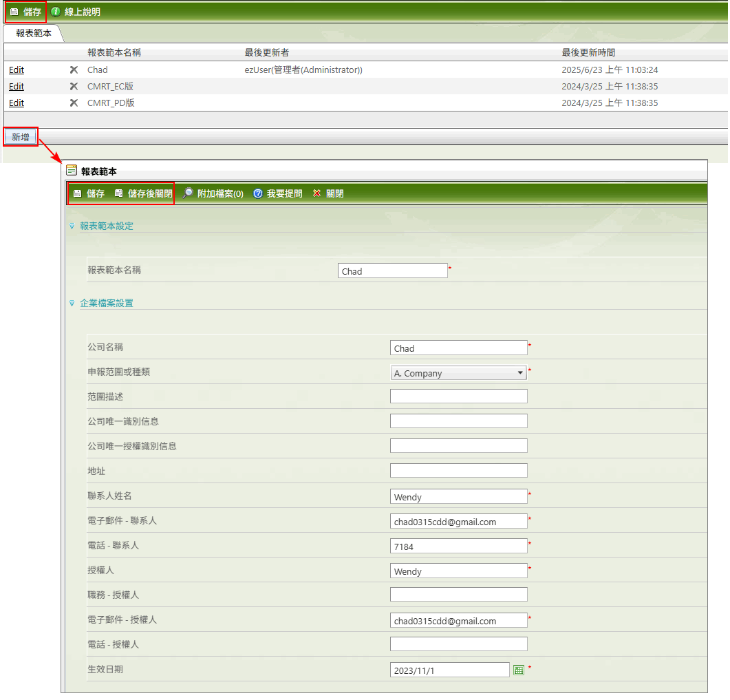Delete the CMRT_PD版 row X icon

tap(74, 103)
